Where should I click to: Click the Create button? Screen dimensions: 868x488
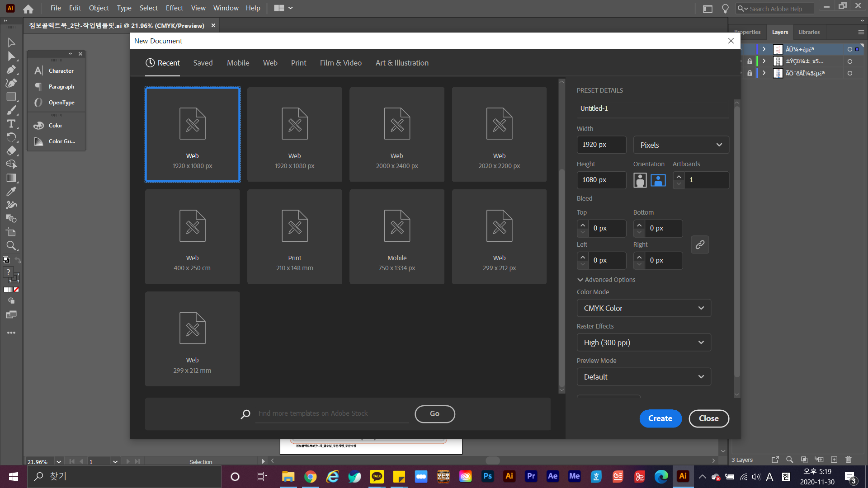(x=660, y=418)
